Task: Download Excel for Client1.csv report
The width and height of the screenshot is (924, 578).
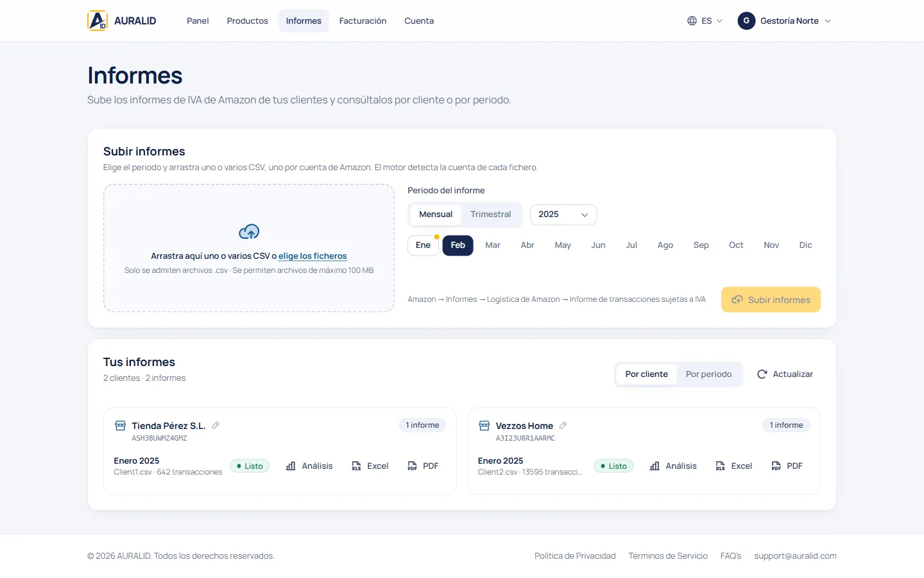Action: [370, 466]
